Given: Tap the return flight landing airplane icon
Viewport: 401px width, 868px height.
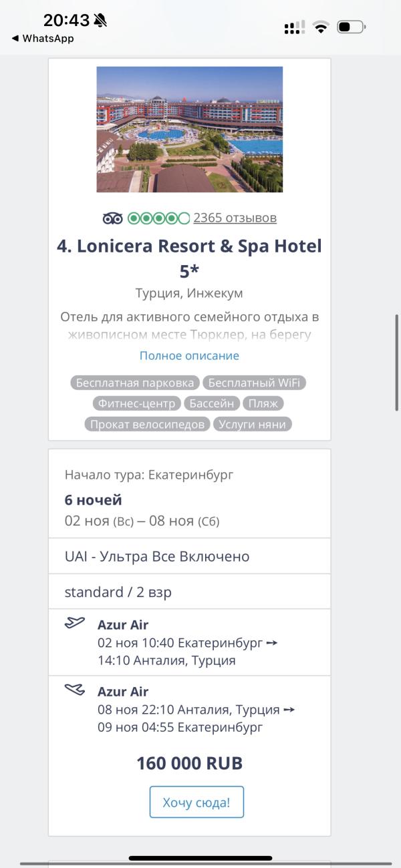Looking at the screenshot, I should (75, 689).
